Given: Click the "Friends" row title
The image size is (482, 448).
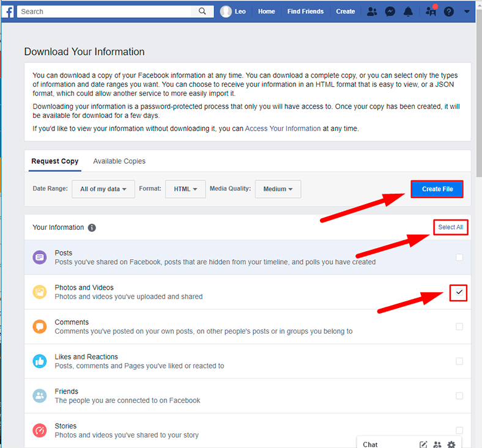Looking at the screenshot, I should pos(67,392).
